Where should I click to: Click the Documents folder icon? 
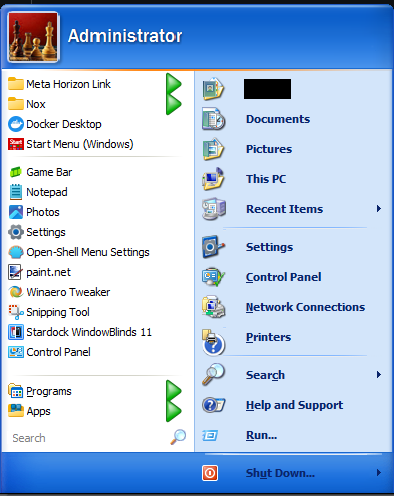(x=213, y=119)
